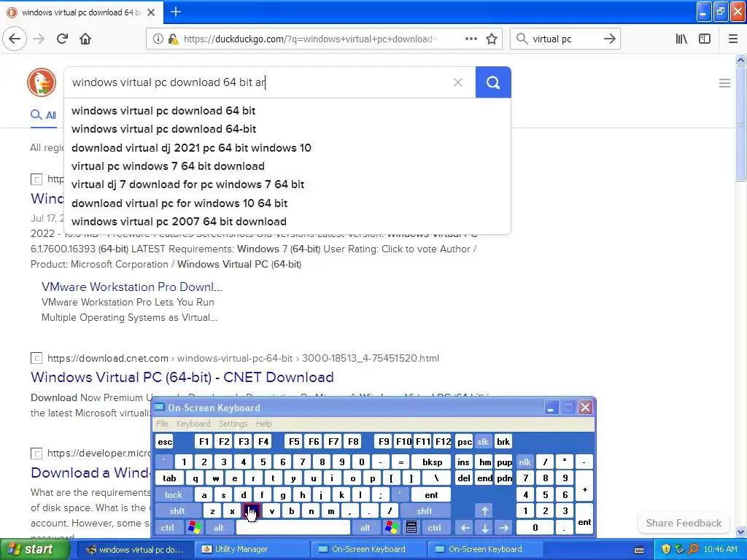Toggle the slk scroll lock key
This screenshot has width=747, height=560.
click(483, 442)
